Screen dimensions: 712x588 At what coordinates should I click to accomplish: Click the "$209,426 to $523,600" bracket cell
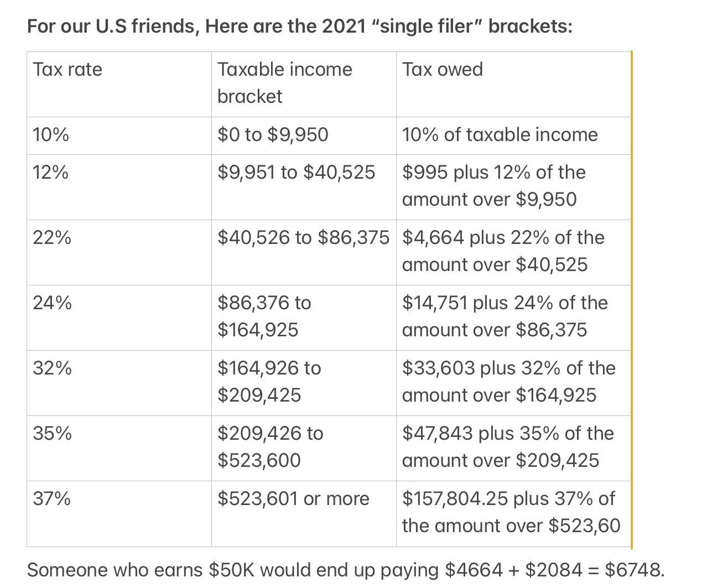point(270,447)
